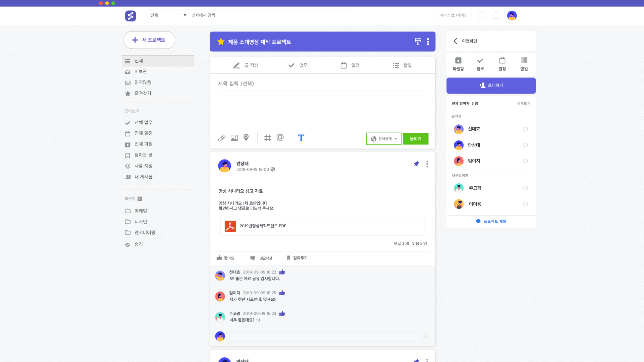
Task: Open the 전체공개 visibility dropdown
Action: pyautogui.click(x=384, y=139)
